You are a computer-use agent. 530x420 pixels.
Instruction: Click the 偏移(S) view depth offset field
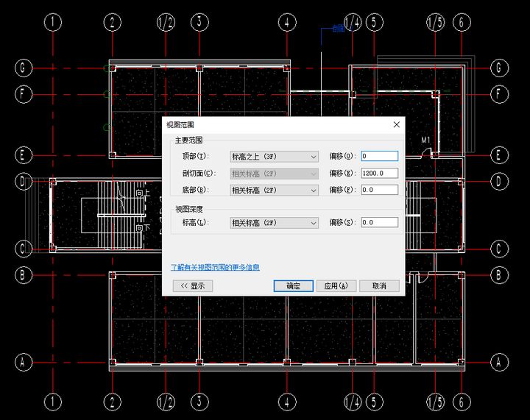click(379, 222)
